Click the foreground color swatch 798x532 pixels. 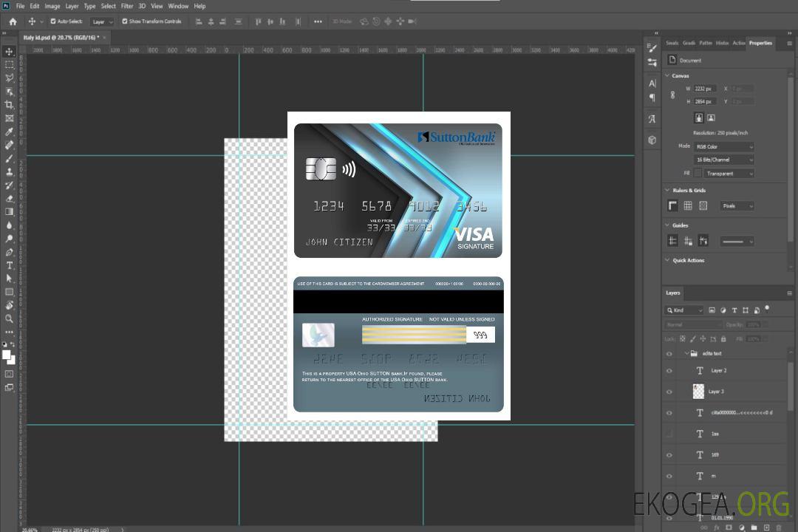pyautogui.click(x=7, y=355)
